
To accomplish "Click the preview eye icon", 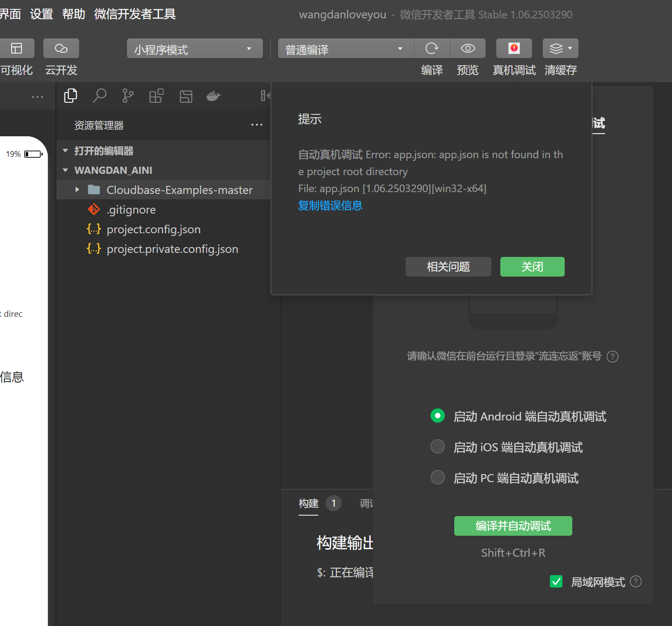I will tap(468, 48).
